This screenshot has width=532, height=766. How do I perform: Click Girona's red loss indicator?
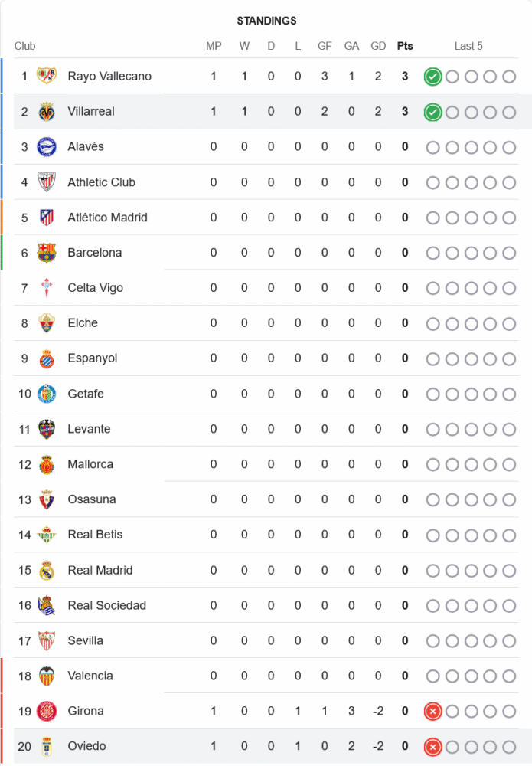pos(432,712)
